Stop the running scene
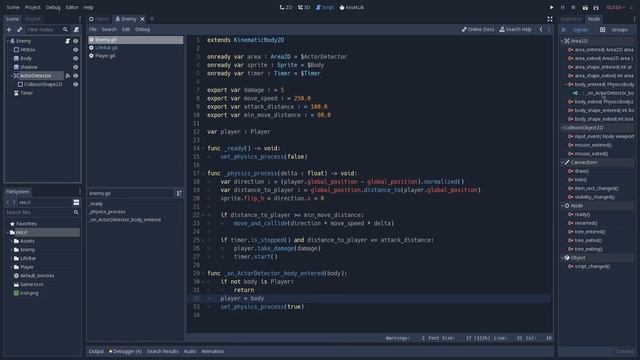Screen dimensions: 640x360 coord(573,7)
